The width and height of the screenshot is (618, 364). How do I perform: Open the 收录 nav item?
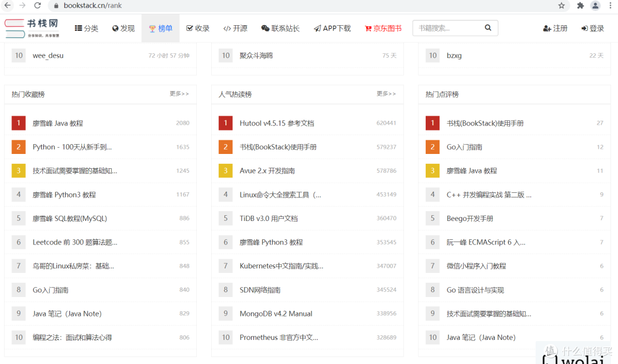[198, 29]
